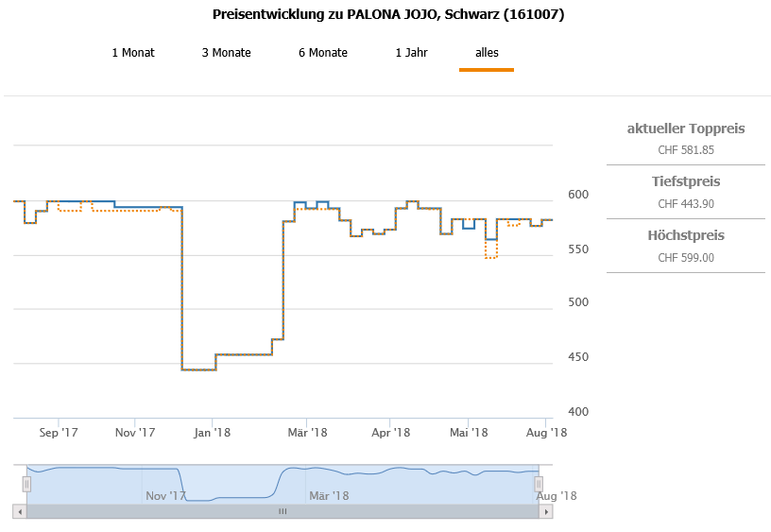Choose the 1 Jahr time range

412,53
